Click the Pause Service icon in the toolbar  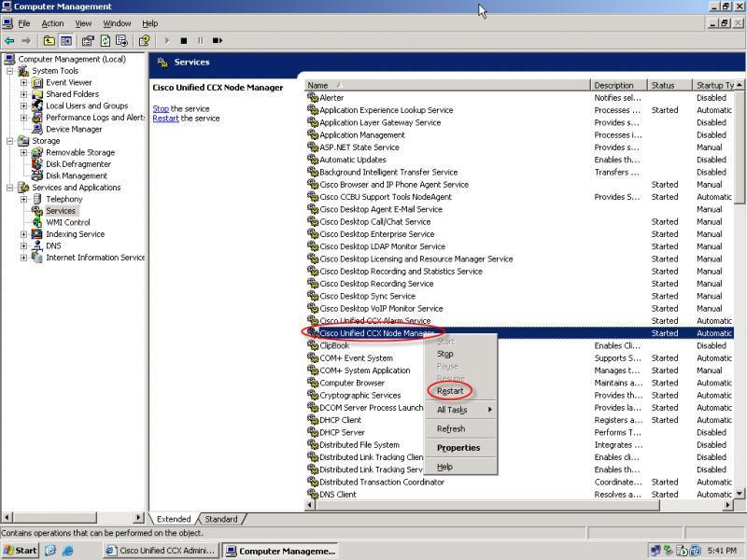point(200,41)
